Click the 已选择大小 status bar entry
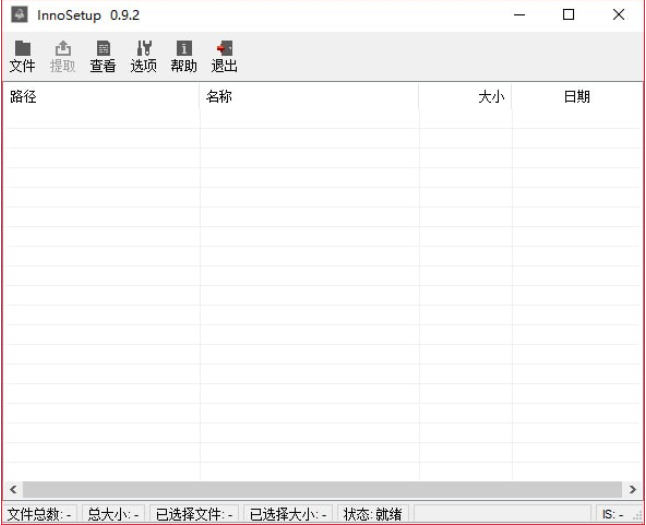This screenshot has height=525, width=646. [288, 514]
